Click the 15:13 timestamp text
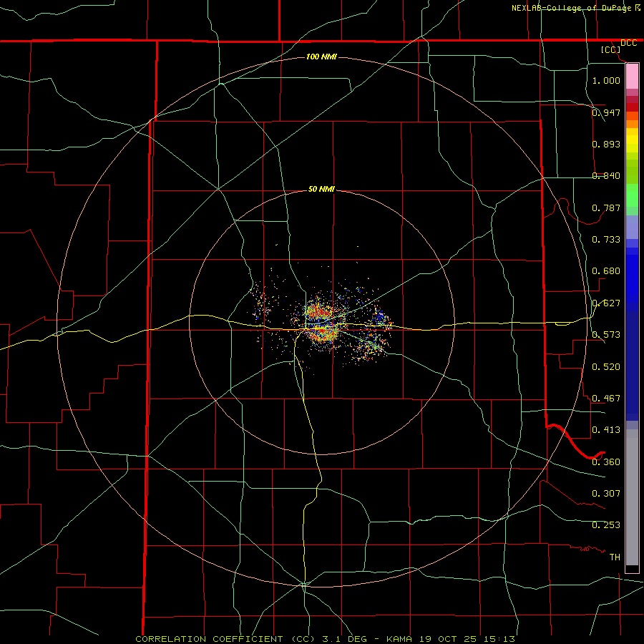 point(499,639)
